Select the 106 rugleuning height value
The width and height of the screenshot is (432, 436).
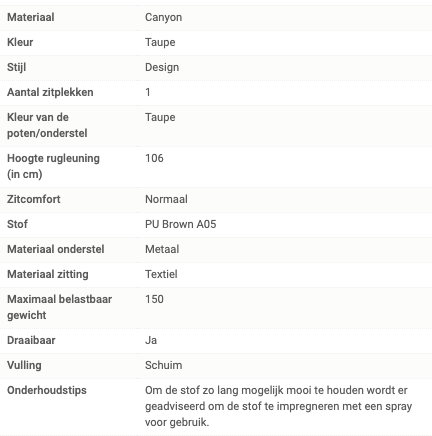point(154,158)
